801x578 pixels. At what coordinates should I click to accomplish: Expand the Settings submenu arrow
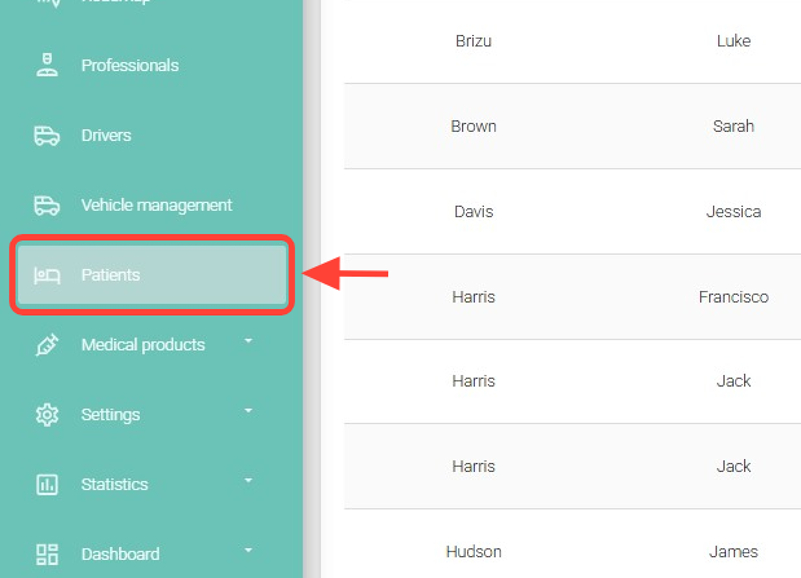(x=248, y=411)
